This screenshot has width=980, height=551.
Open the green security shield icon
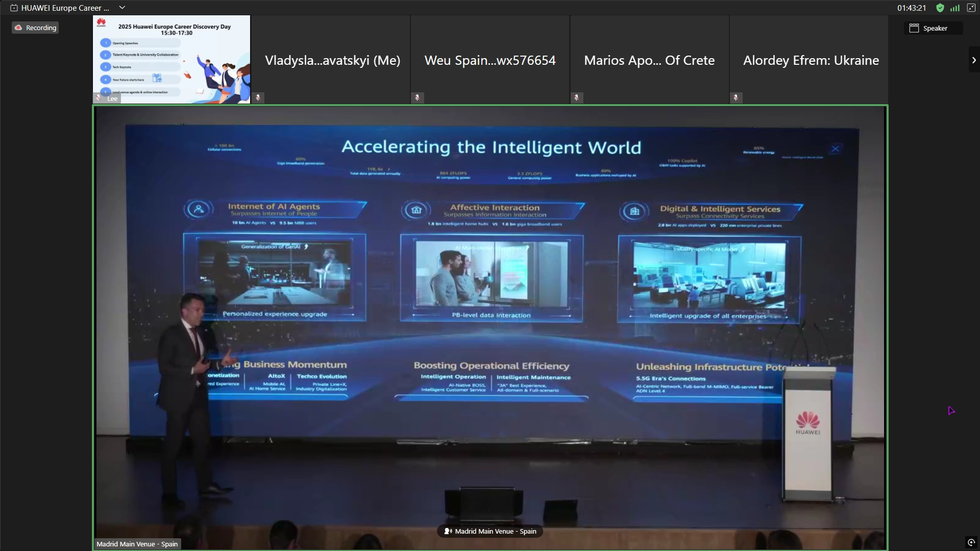(940, 8)
